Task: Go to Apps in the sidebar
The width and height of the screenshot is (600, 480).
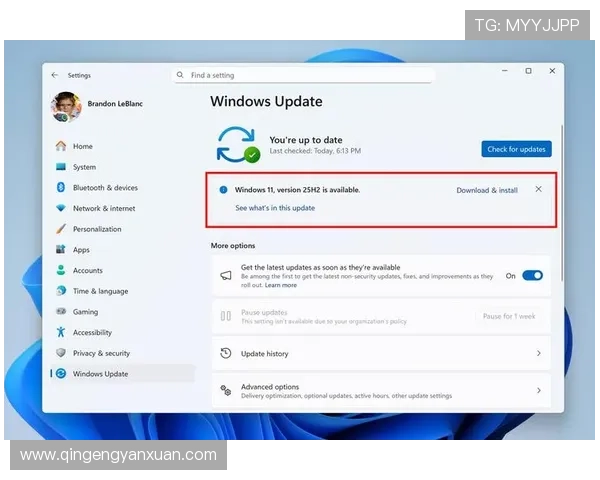Action: click(x=81, y=250)
